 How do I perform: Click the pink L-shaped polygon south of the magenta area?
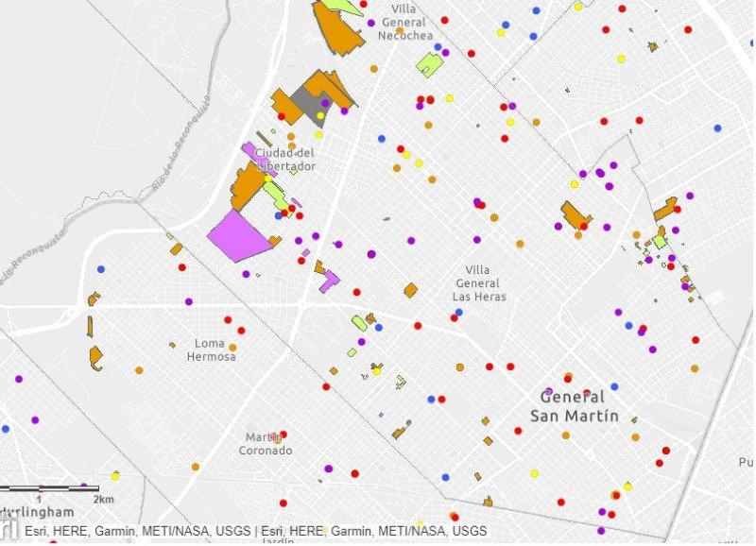[330, 282]
